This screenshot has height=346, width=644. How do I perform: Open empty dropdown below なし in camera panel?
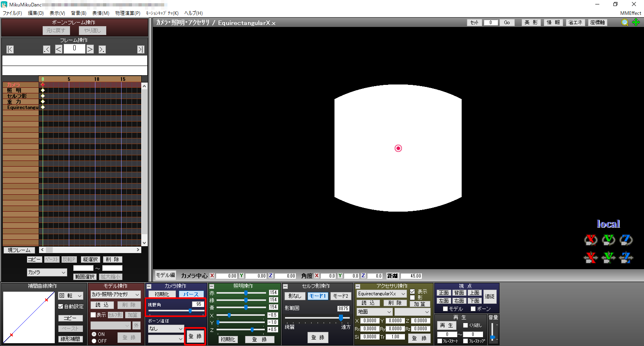166,339
